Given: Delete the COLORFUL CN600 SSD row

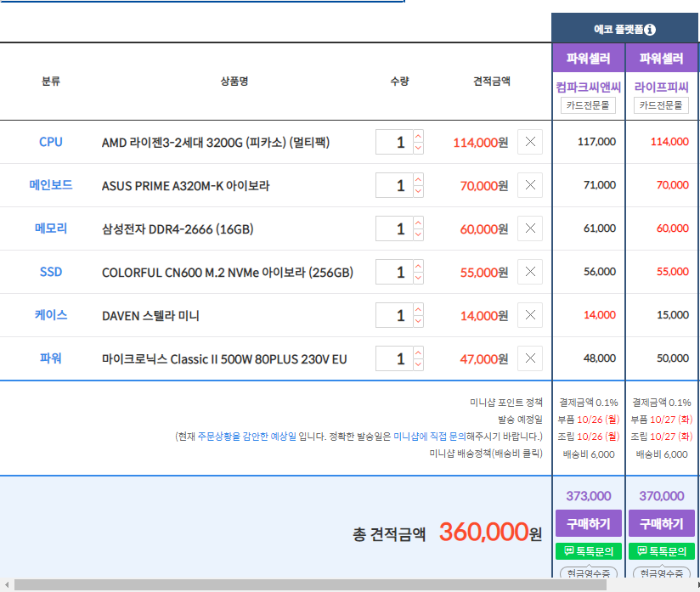Looking at the screenshot, I should pos(530,272).
